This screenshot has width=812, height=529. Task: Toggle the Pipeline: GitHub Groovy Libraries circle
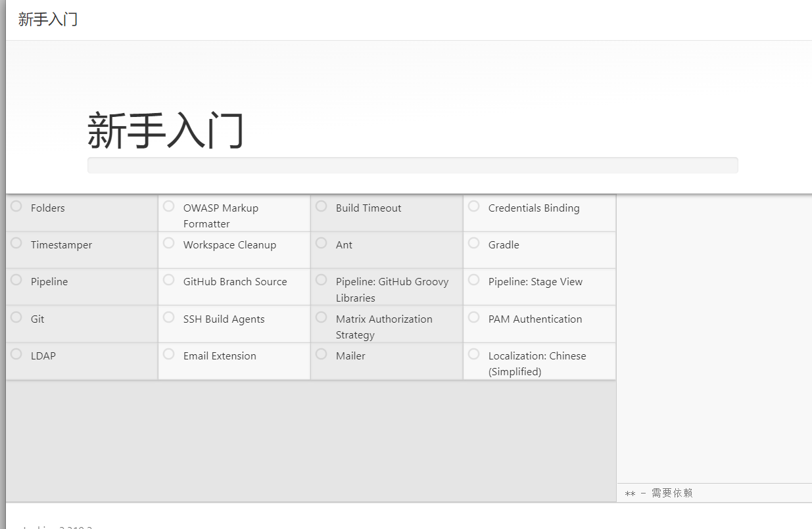(322, 280)
